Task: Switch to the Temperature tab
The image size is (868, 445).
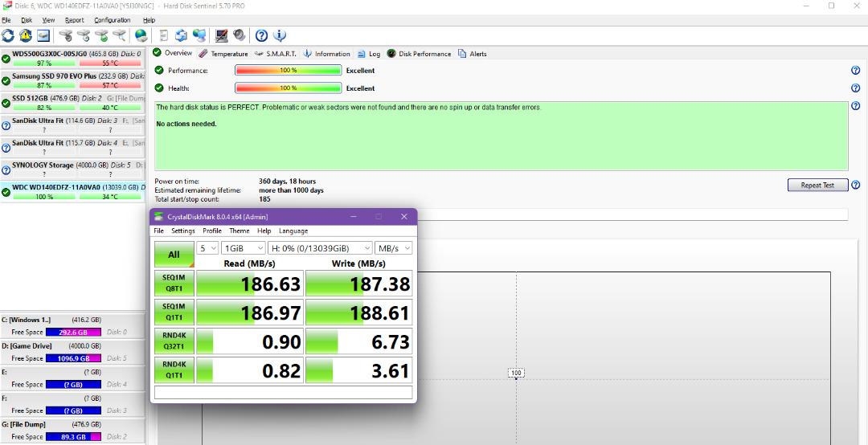Action: (223, 54)
